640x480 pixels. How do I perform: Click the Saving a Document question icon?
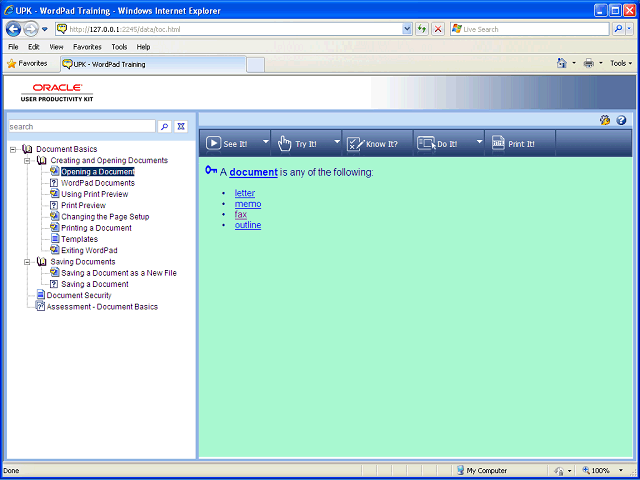[54, 284]
